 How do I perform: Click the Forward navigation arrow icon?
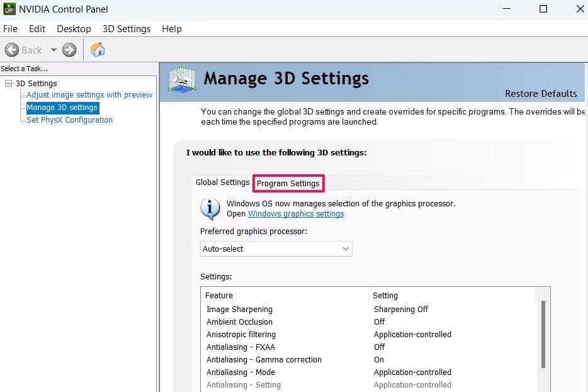point(68,50)
